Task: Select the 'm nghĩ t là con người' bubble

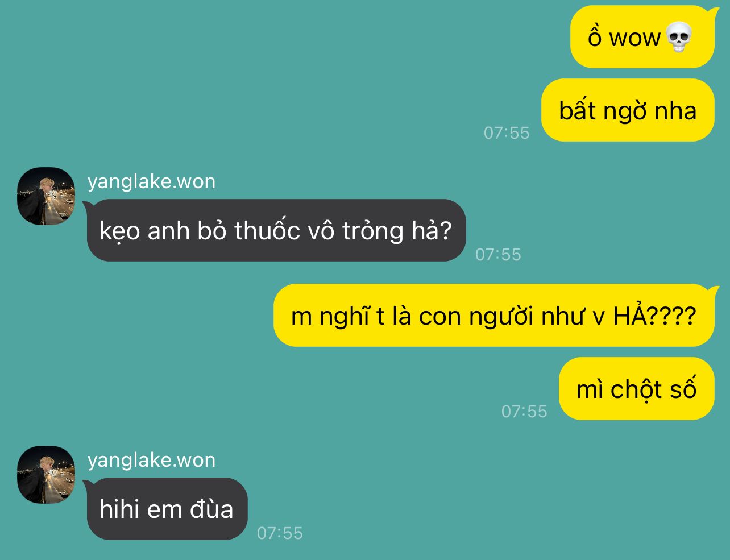Action: pyautogui.click(x=493, y=315)
